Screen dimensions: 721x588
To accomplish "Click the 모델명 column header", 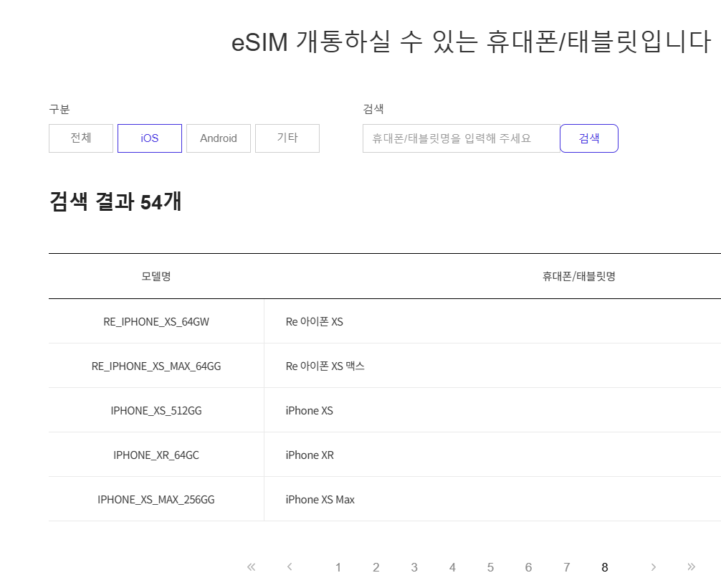I will click(156, 276).
